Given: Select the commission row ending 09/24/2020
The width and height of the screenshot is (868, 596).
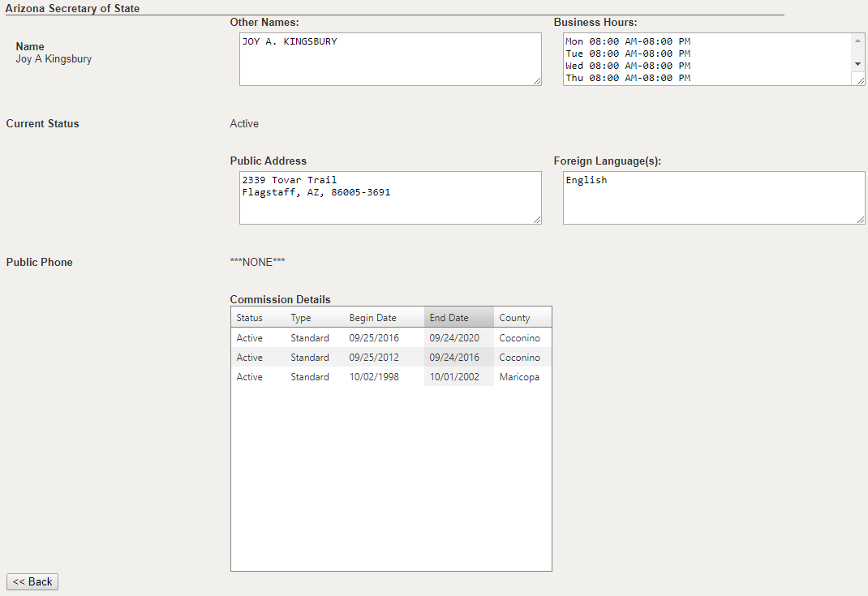Looking at the screenshot, I should tap(391, 338).
